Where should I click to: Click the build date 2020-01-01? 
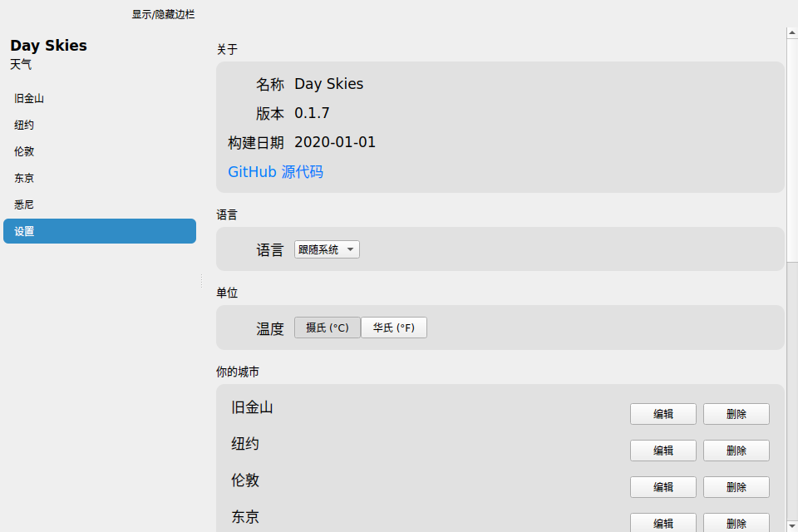click(335, 142)
